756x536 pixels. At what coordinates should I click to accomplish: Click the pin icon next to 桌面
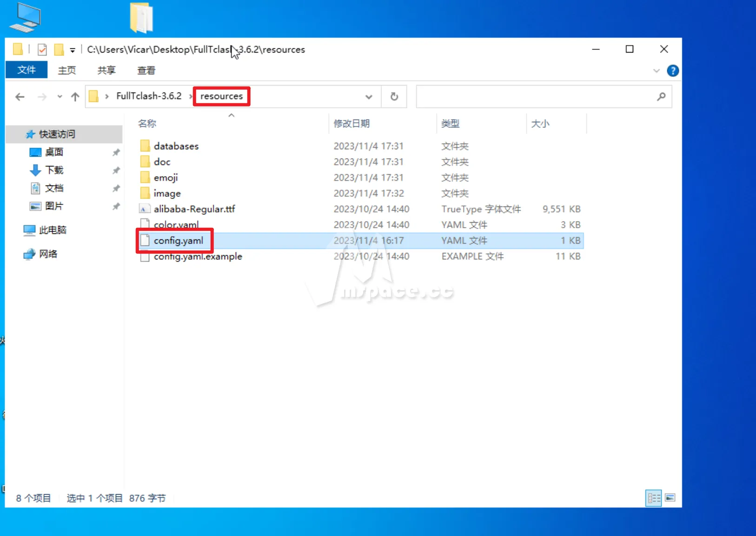click(x=116, y=152)
